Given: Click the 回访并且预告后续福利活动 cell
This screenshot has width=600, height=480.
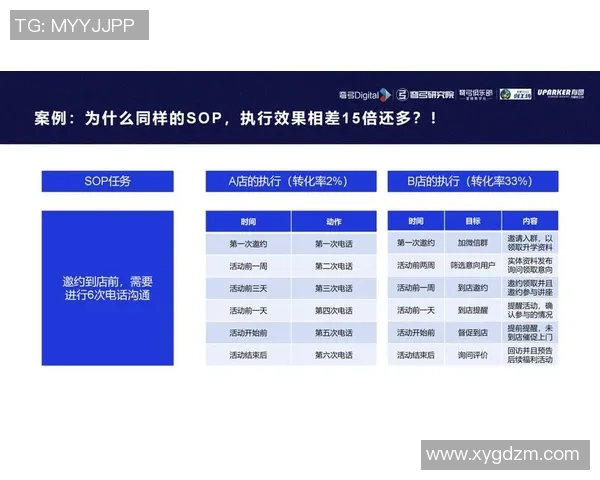Looking at the screenshot, I should click(x=530, y=355).
